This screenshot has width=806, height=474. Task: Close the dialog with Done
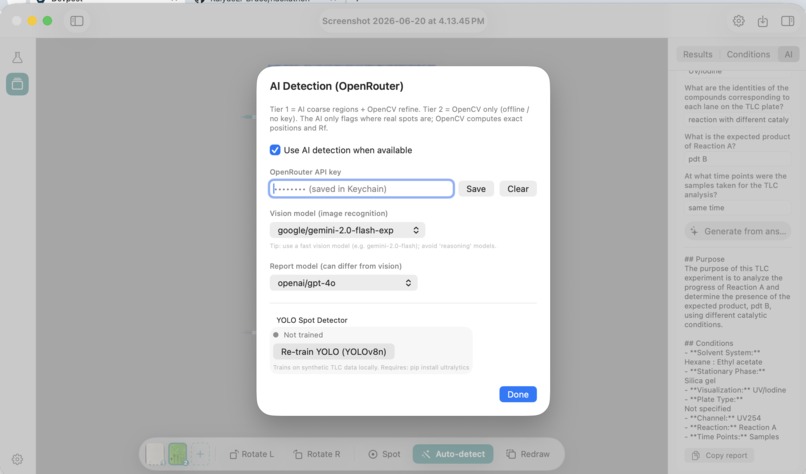tap(518, 394)
